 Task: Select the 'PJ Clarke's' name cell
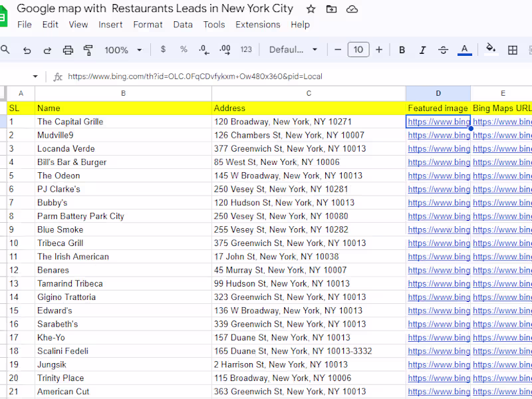123,189
